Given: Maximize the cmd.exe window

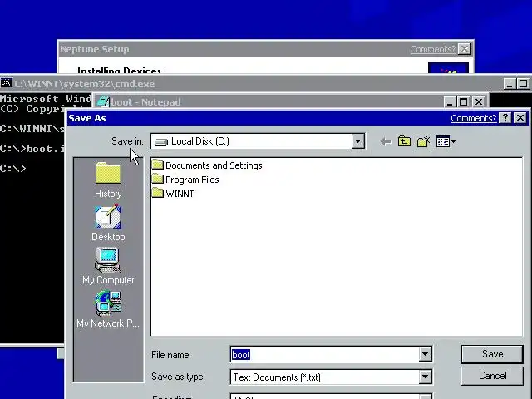Looking at the screenshot, I should pyautogui.click(x=523, y=84).
